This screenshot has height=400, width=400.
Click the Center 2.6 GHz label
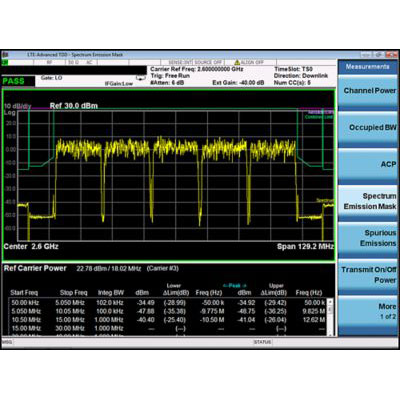point(31,247)
